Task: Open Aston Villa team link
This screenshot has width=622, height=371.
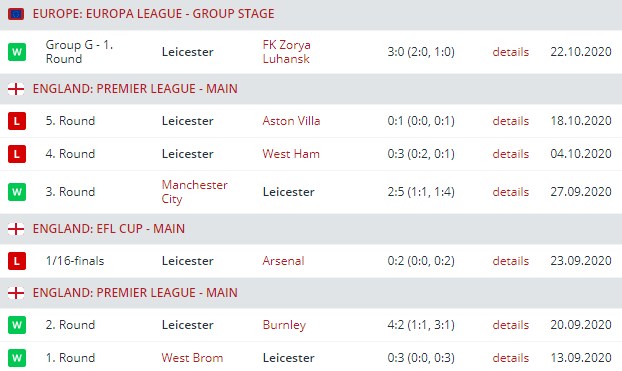Action: click(x=291, y=121)
